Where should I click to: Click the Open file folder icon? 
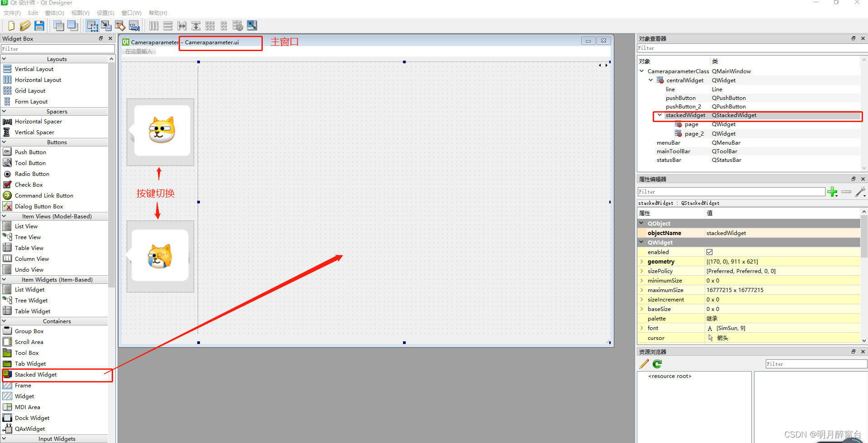click(x=25, y=26)
